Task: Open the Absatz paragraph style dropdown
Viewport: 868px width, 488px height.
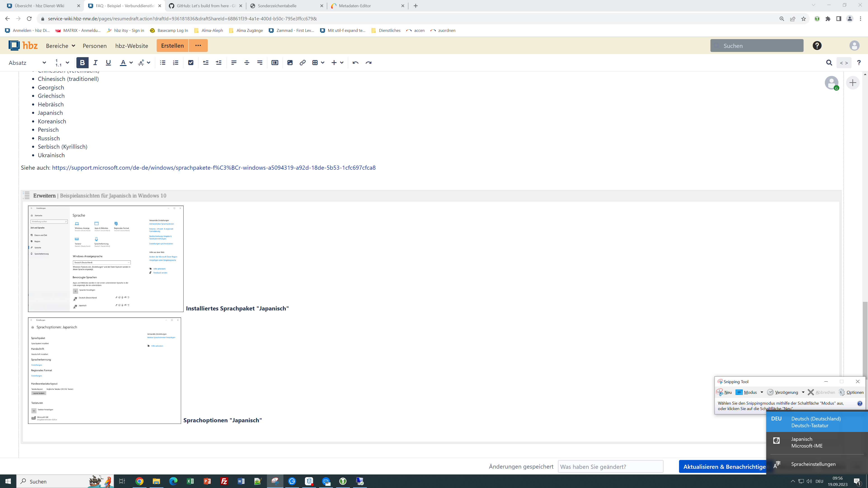Action: (27, 63)
